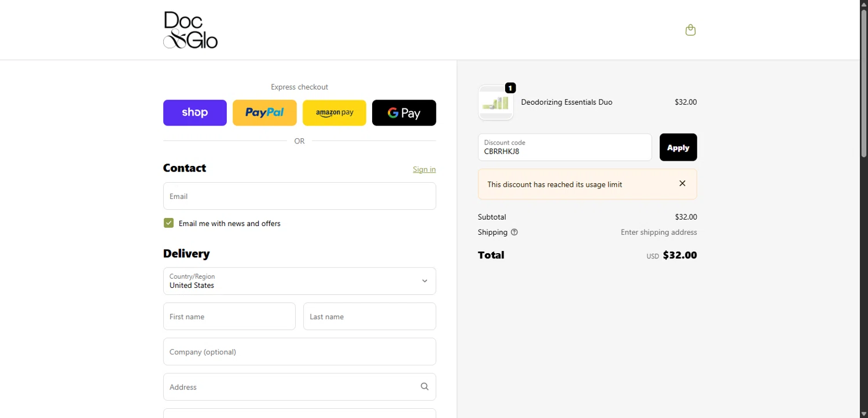868x418 pixels.
Task: Choose PayPal express checkout
Action: [x=264, y=113]
